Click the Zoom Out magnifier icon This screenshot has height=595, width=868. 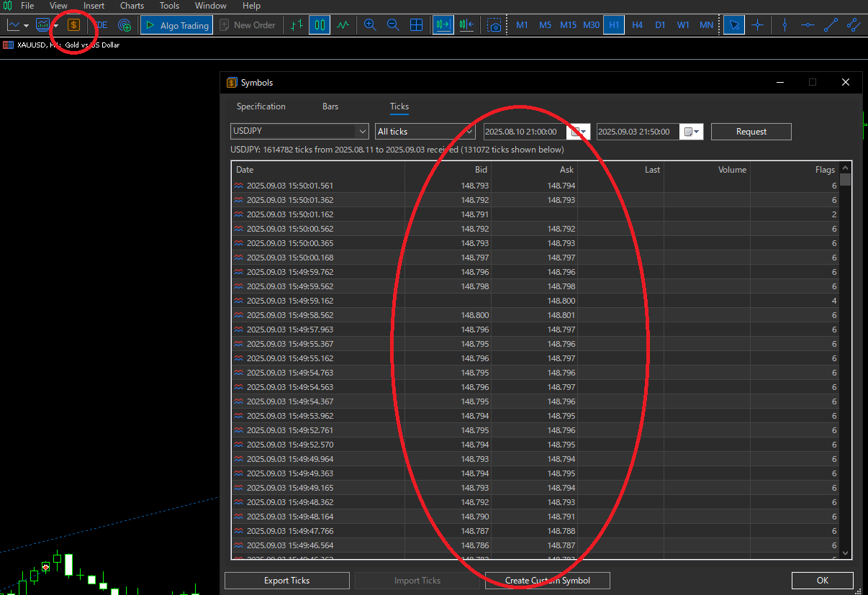393,25
